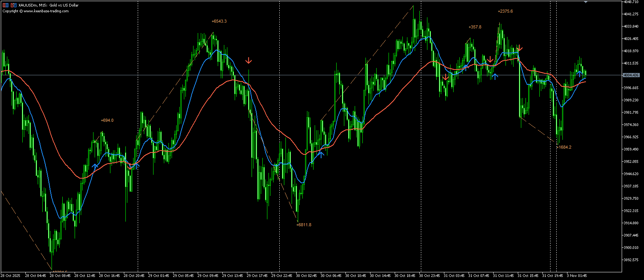Open the one-click trading panel icon
The height and width of the screenshot is (280, 644).
pos(5,5)
